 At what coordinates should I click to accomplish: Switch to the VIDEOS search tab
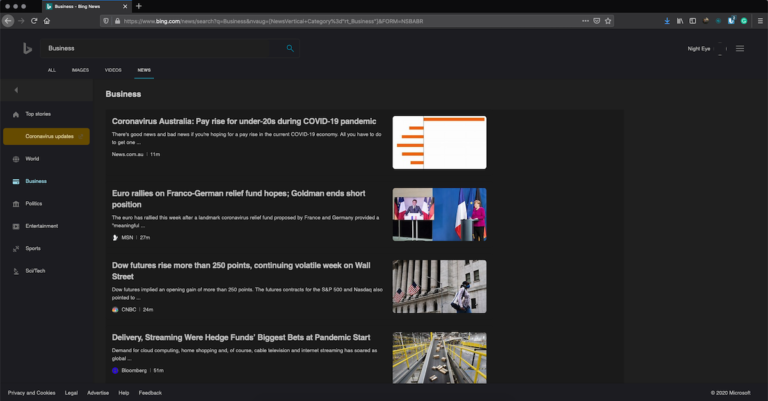click(x=113, y=70)
